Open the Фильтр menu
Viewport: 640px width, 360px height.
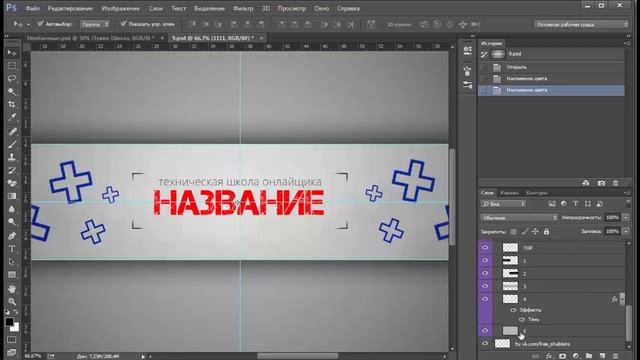coord(243,8)
